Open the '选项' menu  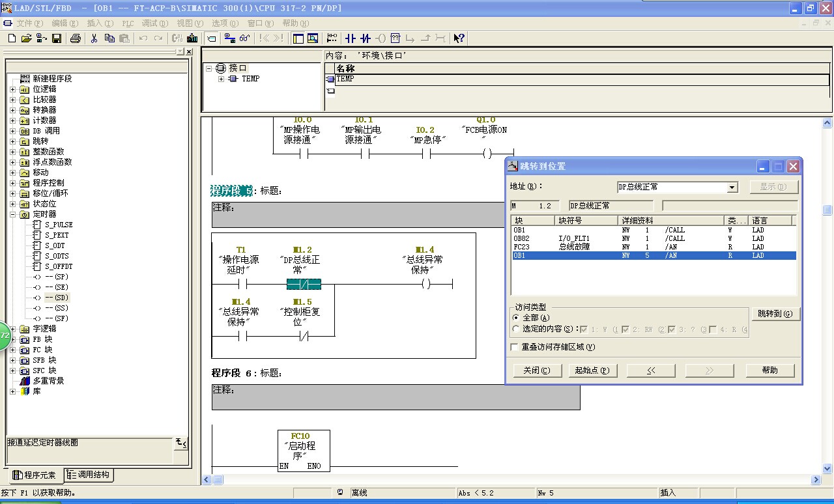click(225, 23)
